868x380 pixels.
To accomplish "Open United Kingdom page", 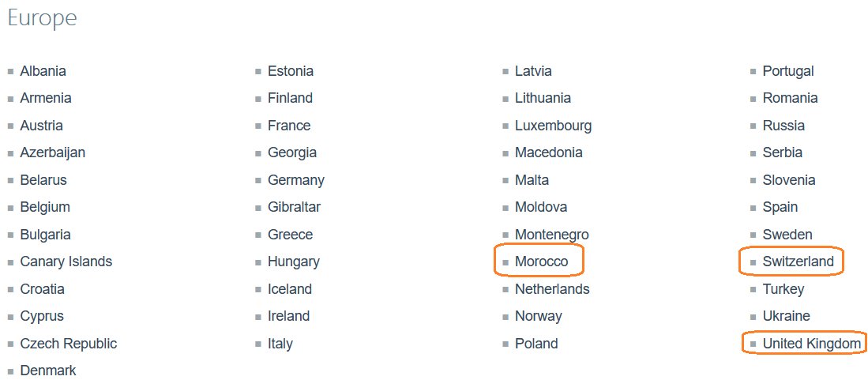I will click(x=812, y=344).
